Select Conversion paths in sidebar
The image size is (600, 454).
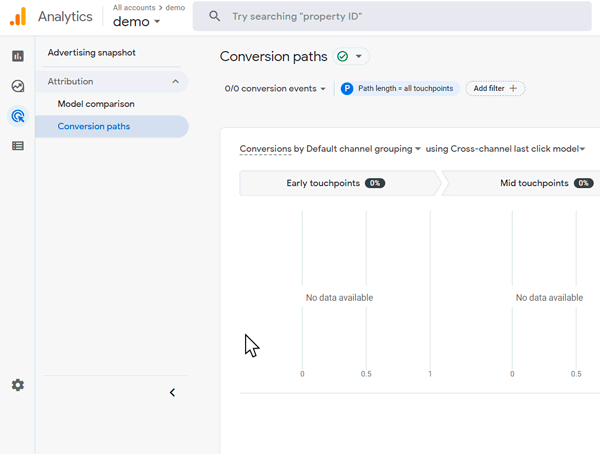point(94,126)
